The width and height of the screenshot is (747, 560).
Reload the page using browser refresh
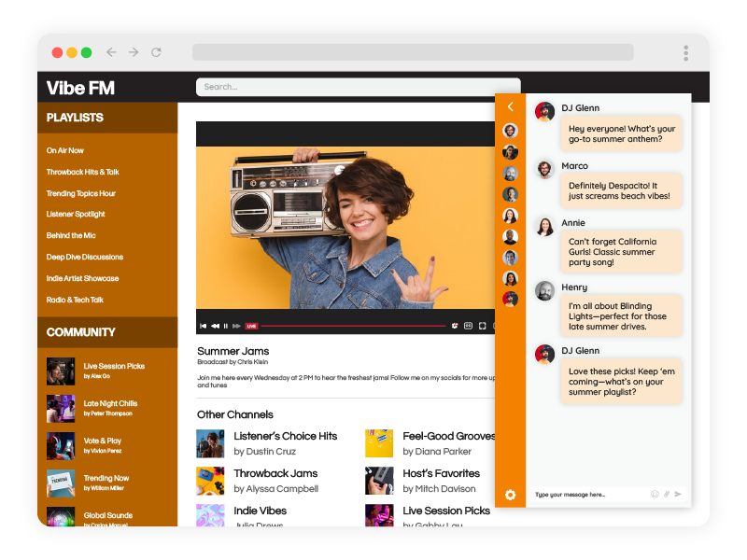(x=156, y=52)
